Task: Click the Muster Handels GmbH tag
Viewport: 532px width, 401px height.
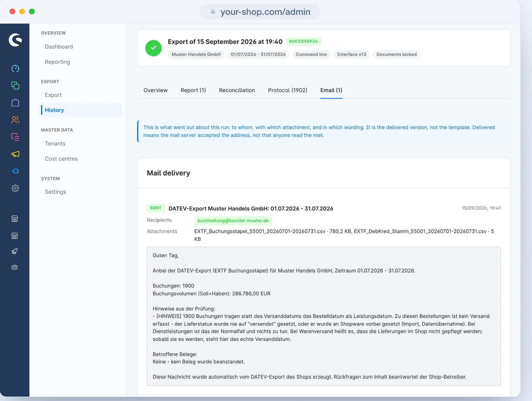Action: [196, 54]
